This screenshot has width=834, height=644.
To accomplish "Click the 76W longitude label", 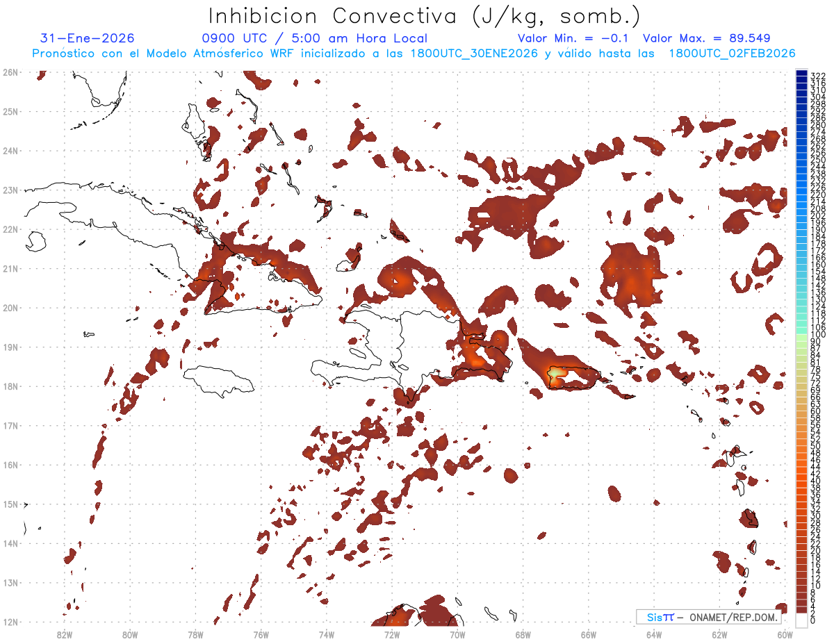I will 261,634.
